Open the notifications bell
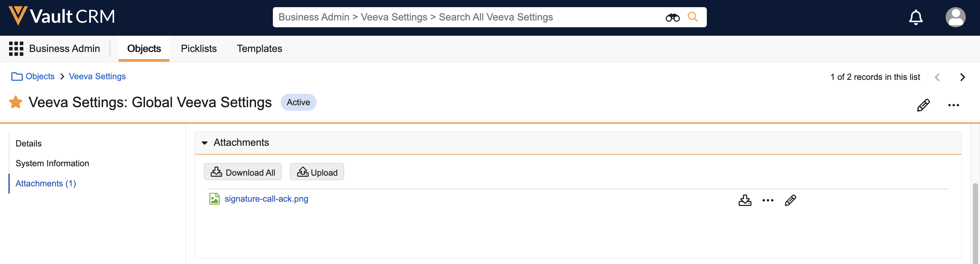The image size is (980, 264). (915, 18)
